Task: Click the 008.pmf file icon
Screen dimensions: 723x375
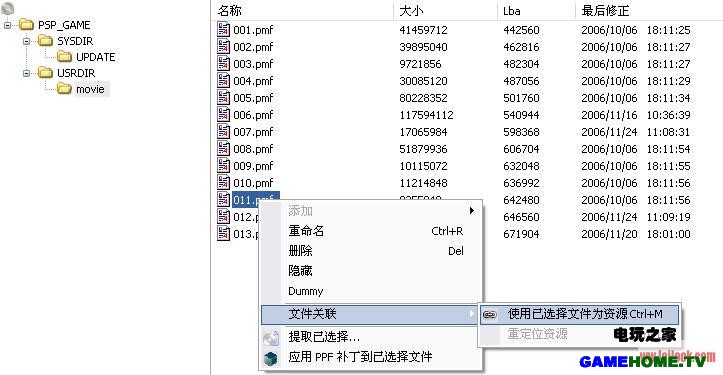Action: [223, 149]
